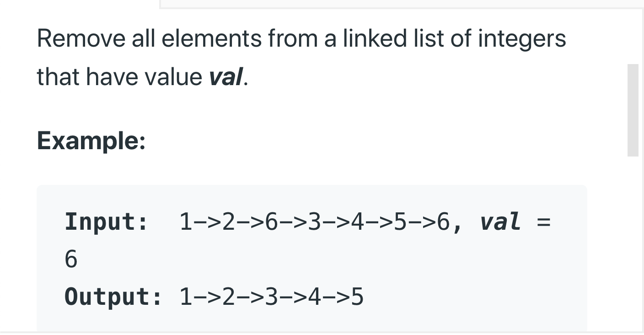Click the input list '1->2->6->3->4->5->6'
The image size is (644, 335).
315,222
